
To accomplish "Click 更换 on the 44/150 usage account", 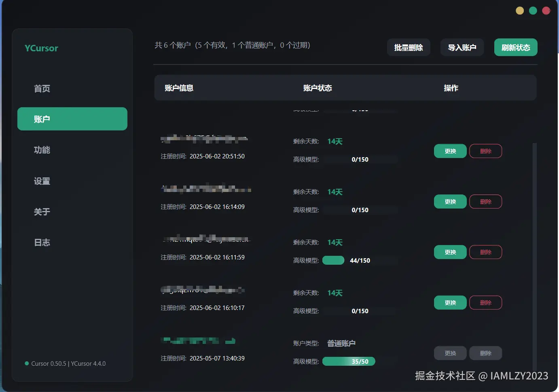I will [450, 252].
